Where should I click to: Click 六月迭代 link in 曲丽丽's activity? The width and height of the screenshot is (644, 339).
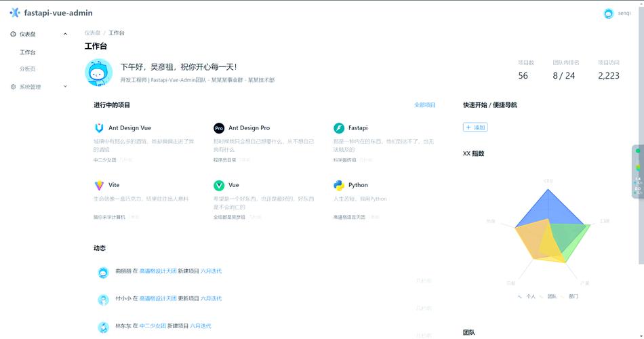tap(211, 271)
